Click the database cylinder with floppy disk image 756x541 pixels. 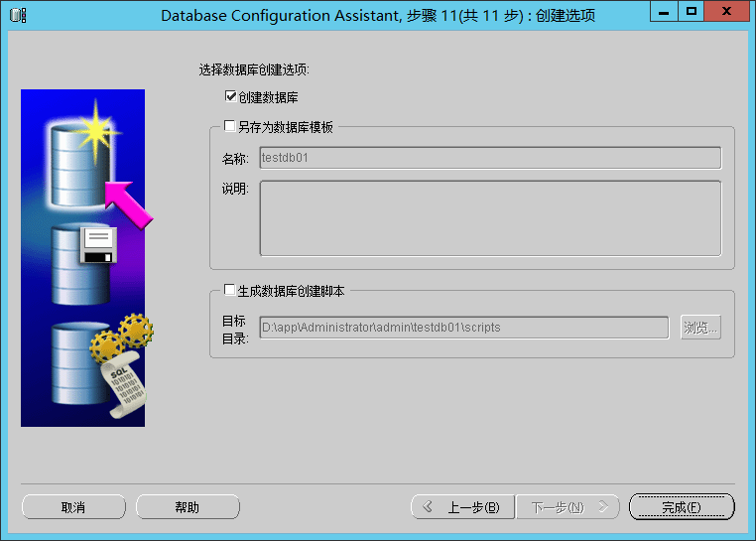click(x=84, y=264)
